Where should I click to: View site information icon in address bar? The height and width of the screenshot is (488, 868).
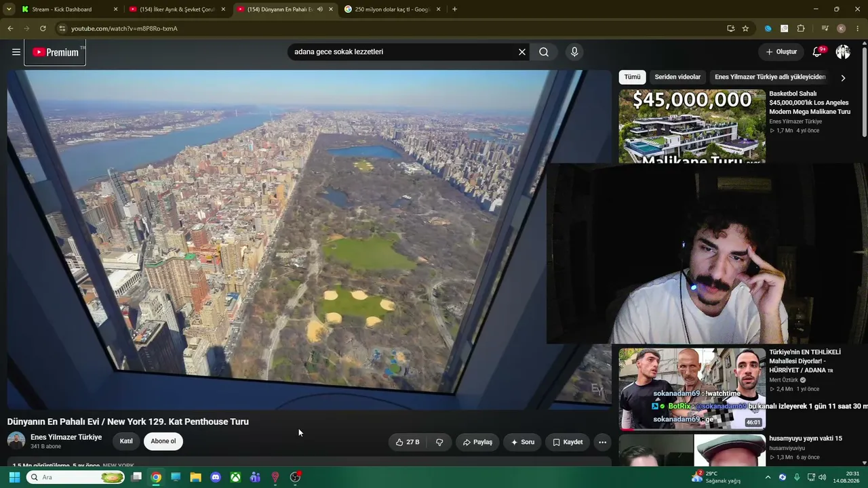62,28
